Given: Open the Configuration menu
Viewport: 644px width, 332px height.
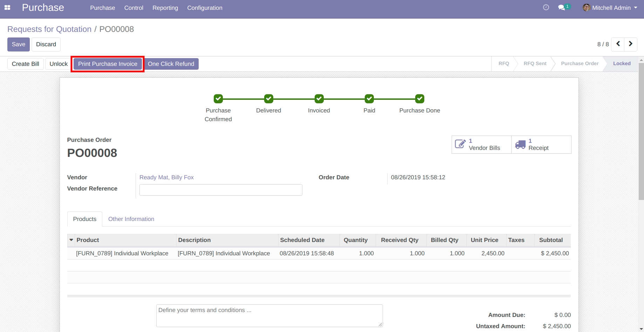Looking at the screenshot, I should click(205, 8).
